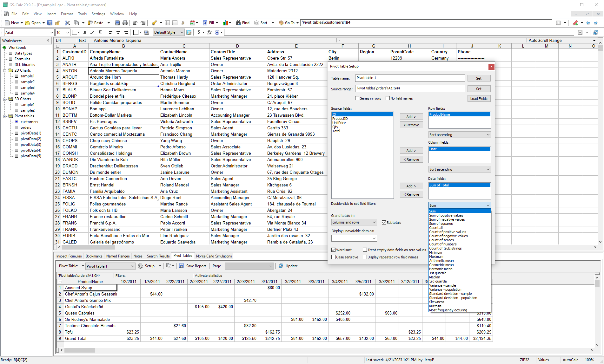
Task: Align cell text right
Action: point(126,32)
